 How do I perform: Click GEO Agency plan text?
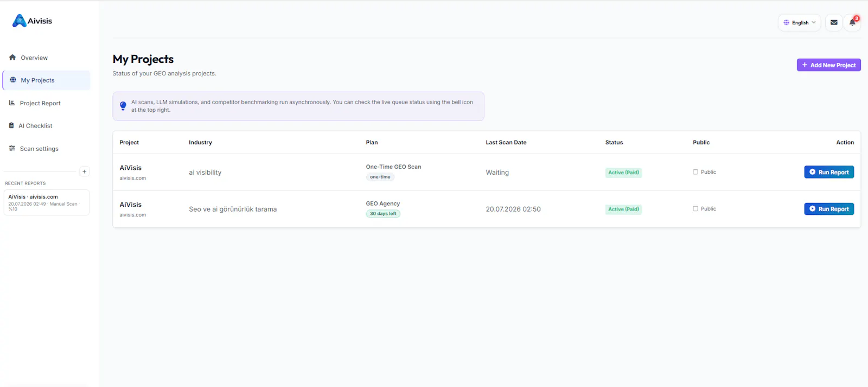tap(383, 204)
